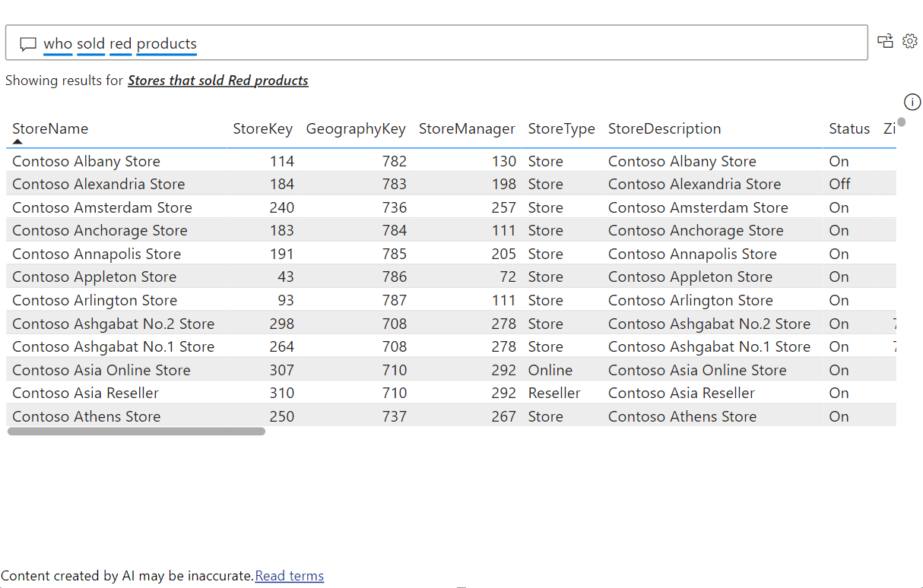This screenshot has height=588, width=923.
Task: Sort the table by GeographyKey column
Action: click(x=356, y=128)
